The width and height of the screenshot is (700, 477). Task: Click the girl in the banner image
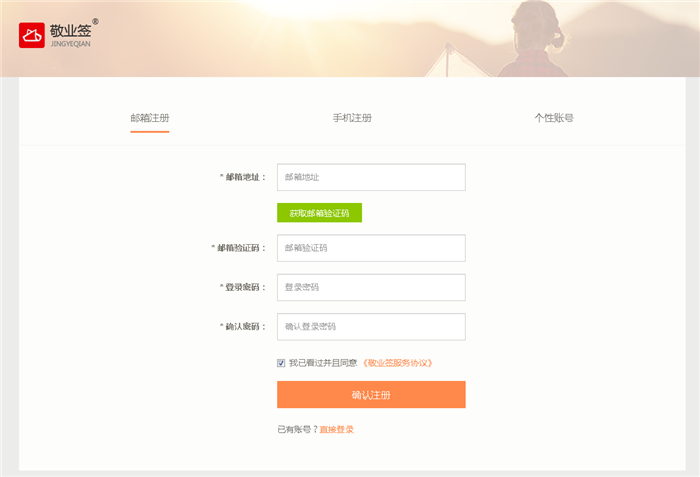[x=537, y=45]
